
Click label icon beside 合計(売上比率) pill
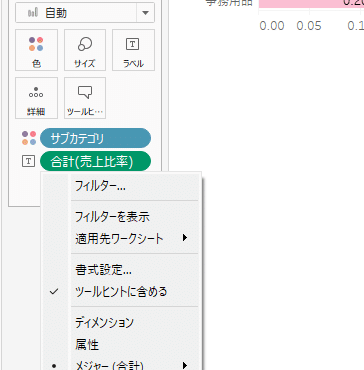(x=29, y=162)
